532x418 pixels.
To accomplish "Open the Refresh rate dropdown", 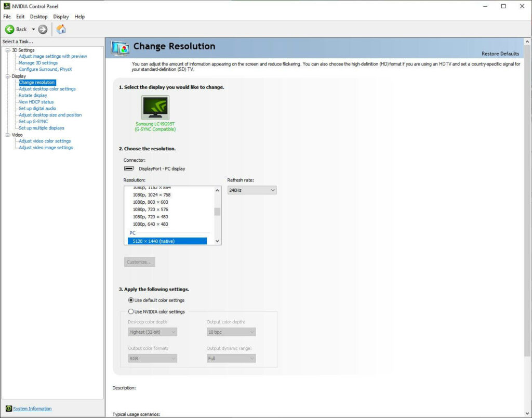I will [252, 190].
